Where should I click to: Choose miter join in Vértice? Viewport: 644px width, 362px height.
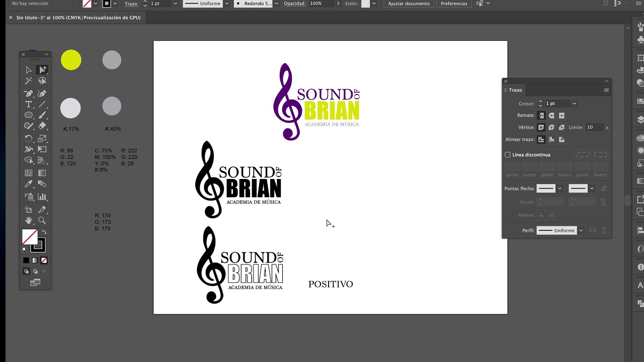541,128
